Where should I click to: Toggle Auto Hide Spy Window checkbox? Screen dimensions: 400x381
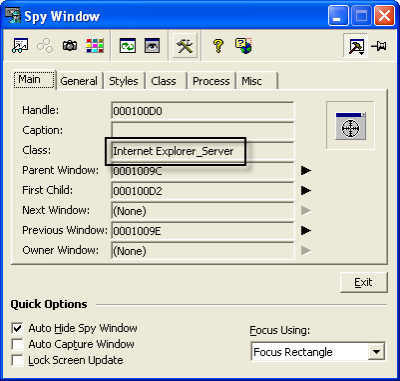(17, 328)
